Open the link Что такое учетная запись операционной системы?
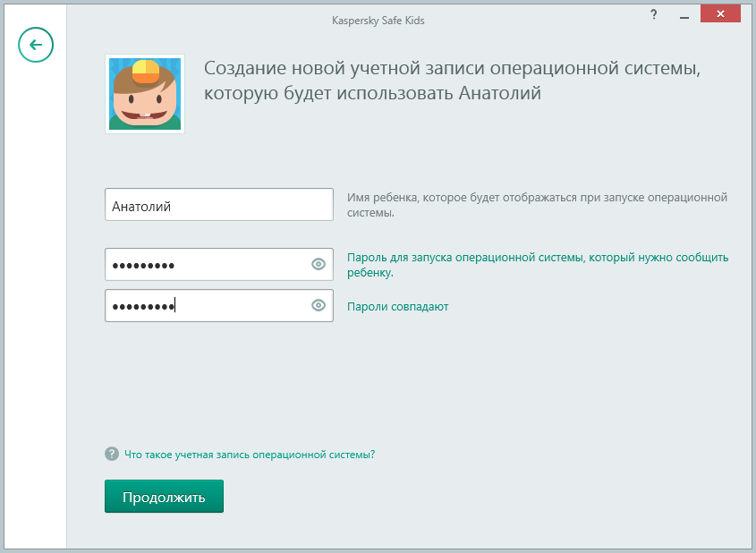This screenshot has height=553, width=756. [250, 455]
